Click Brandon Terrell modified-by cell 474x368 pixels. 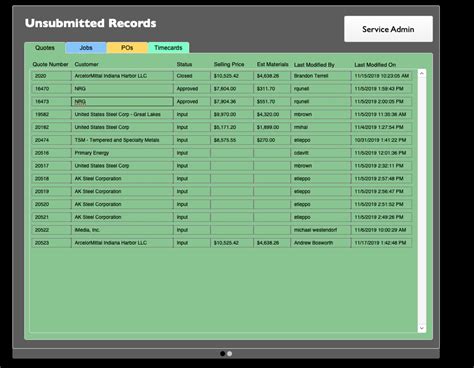(x=321, y=76)
